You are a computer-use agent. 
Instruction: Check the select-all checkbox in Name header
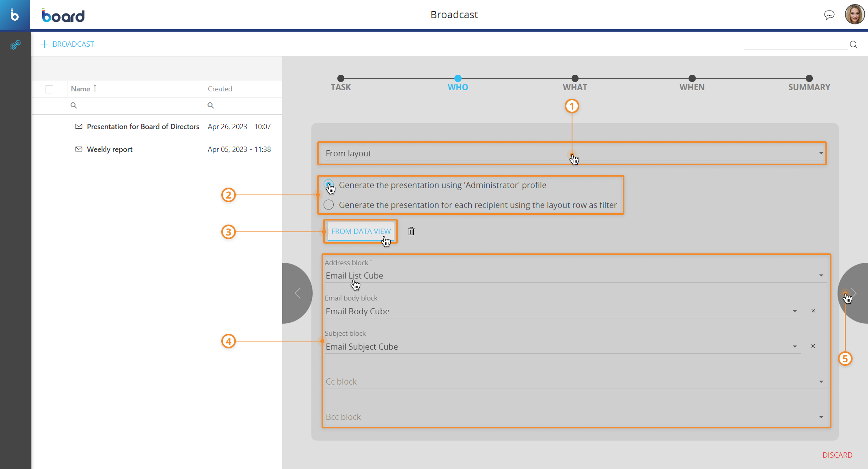tap(49, 89)
